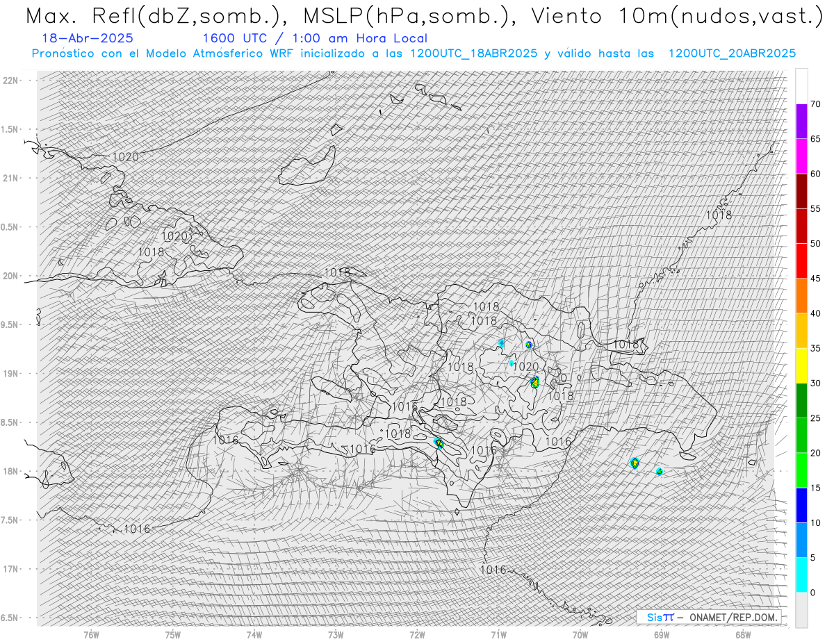Screen dimensions: 834x644
Task: Click the longitude axis label "68W"
Action: pos(743,634)
